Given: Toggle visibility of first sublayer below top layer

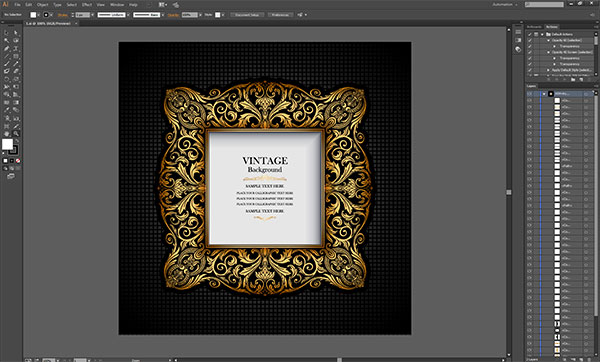Looking at the screenshot, I should point(530,100).
